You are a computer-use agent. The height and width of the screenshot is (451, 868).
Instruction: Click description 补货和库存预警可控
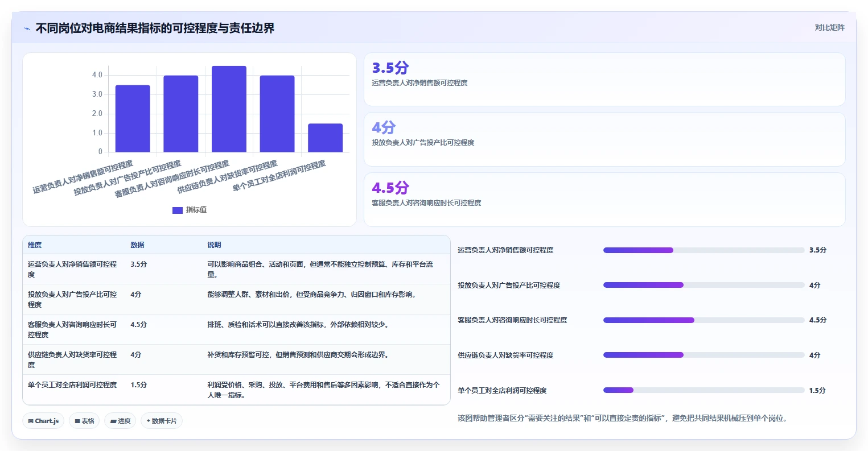pos(298,355)
